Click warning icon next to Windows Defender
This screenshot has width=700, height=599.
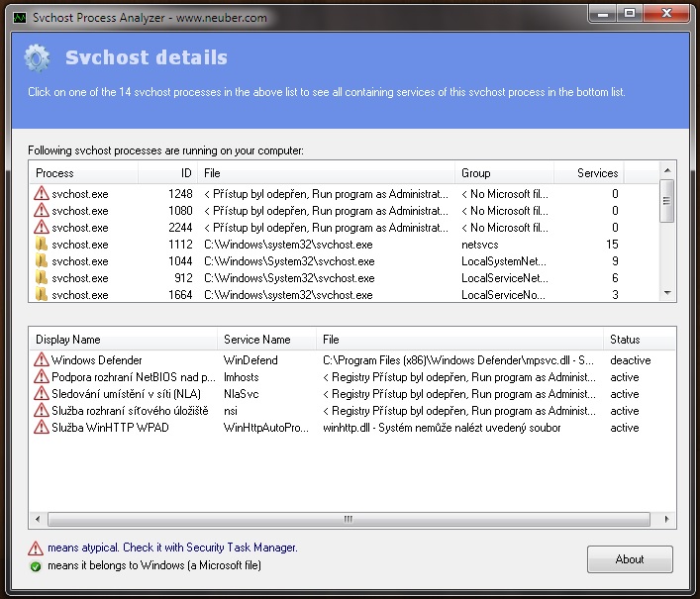tap(41, 360)
